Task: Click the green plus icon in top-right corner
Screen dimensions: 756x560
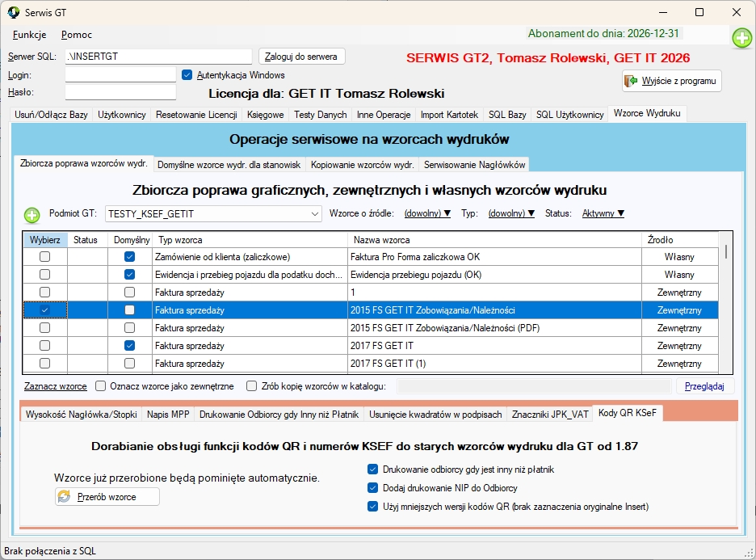Action: coord(741,38)
